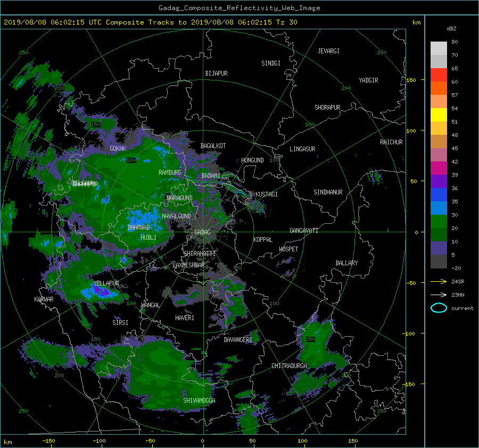This screenshot has height=448, width=479.
Task: Click the yellow 54 dBZ legend swatch
Action: (x=439, y=115)
